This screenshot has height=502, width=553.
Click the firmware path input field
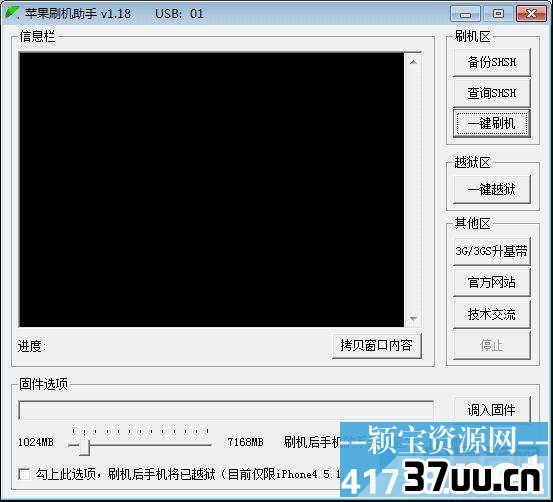(226, 410)
